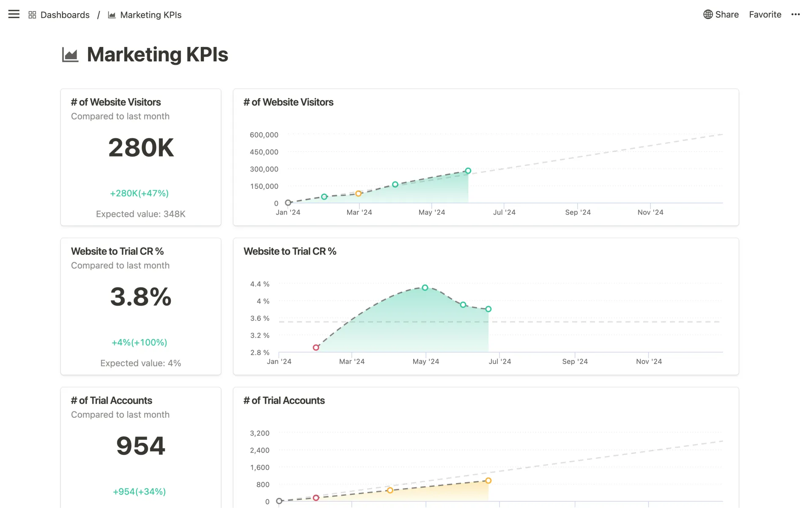Click the red point on trial accounts chart
The width and height of the screenshot is (812, 508).
(316, 498)
